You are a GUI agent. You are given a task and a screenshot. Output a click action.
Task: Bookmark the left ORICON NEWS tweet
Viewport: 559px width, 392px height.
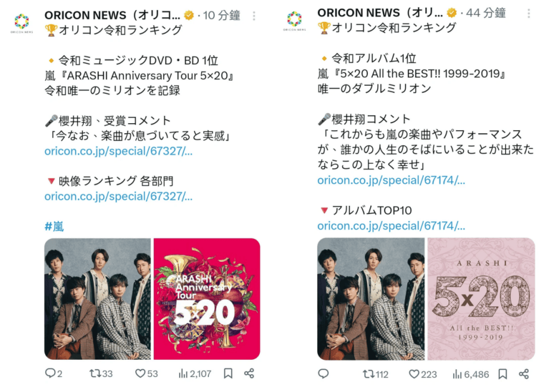228,374
